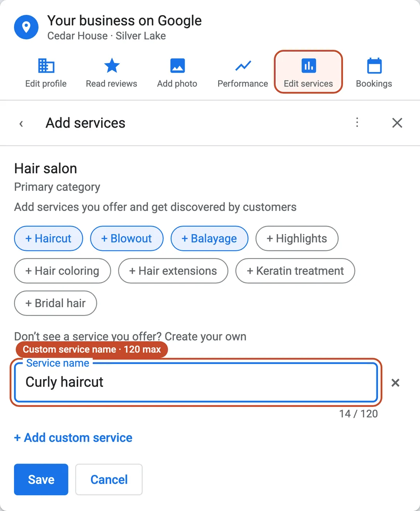The width and height of the screenshot is (420, 511).
Task: Add the Hair extensions service chip
Action: pos(173,271)
